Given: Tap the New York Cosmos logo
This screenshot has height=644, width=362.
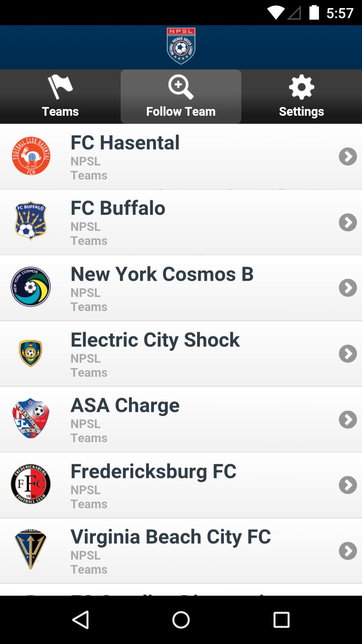Looking at the screenshot, I should coord(31,287).
